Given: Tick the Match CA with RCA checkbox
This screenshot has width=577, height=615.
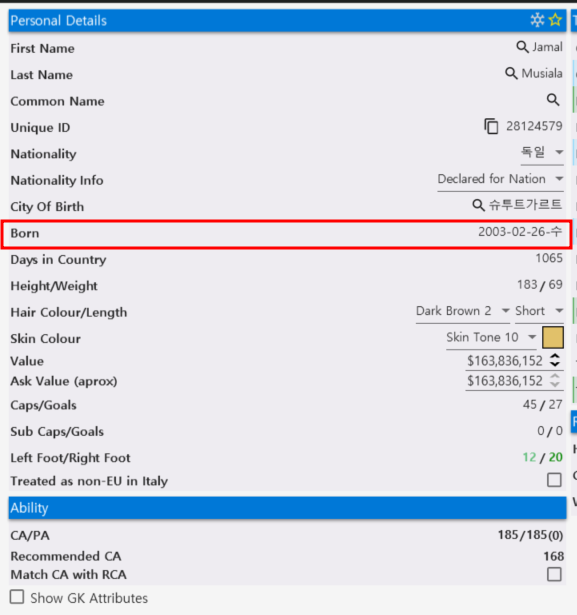Looking at the screenshot, I should point(554,574).
